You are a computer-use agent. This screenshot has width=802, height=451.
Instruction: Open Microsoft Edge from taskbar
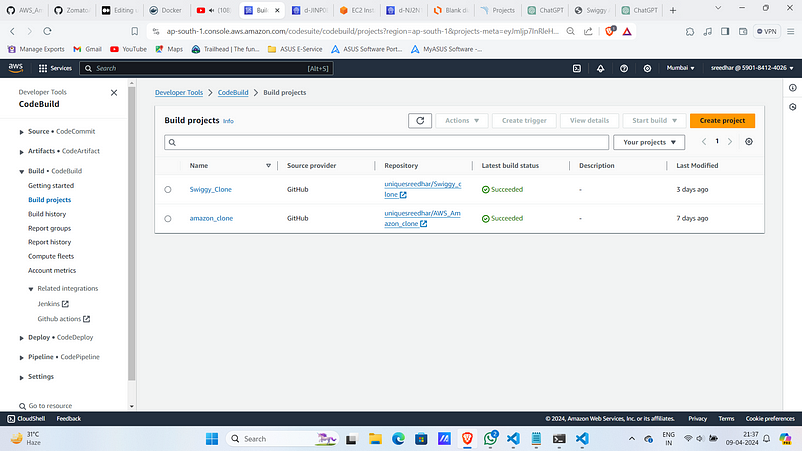pos(398,439)
